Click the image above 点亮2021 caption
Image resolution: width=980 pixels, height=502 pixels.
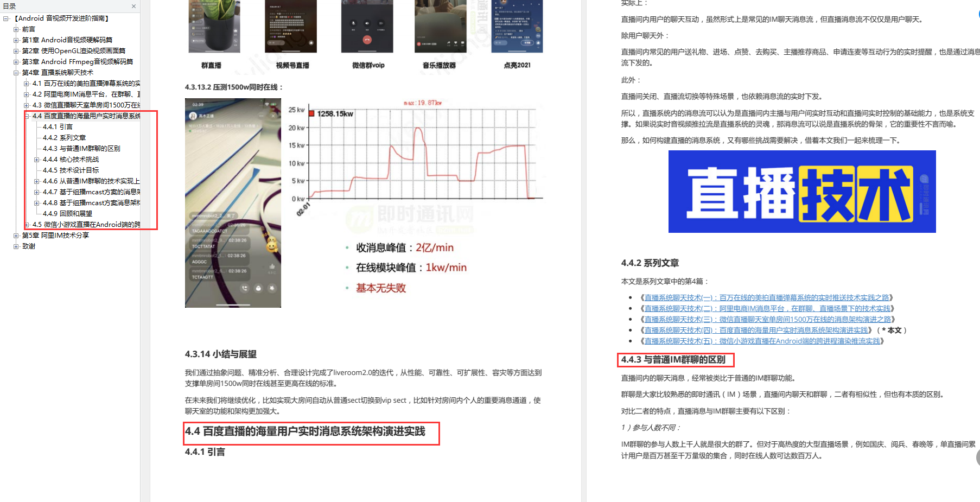pyautogui.click(x=517, y=26)
